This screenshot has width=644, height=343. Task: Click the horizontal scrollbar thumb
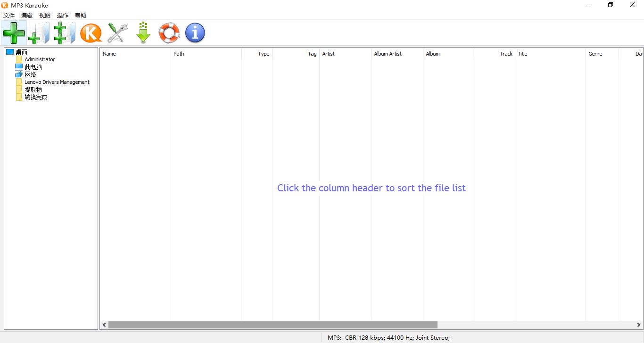click(x=273, y=325)
